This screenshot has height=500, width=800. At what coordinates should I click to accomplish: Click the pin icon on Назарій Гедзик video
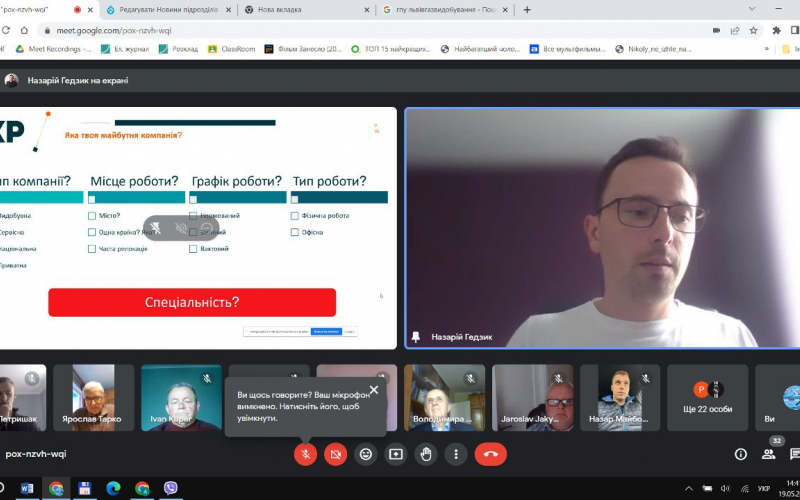[416, 337]
